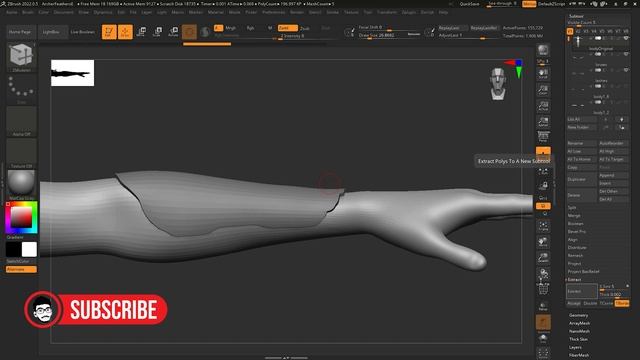
Task: Click the Zoom canvas icon
Action: tap(543, 90)
